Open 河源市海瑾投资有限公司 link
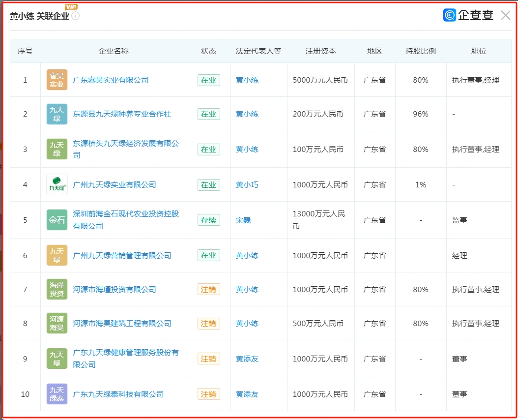518x420 pixels. [x=115, y=290]
